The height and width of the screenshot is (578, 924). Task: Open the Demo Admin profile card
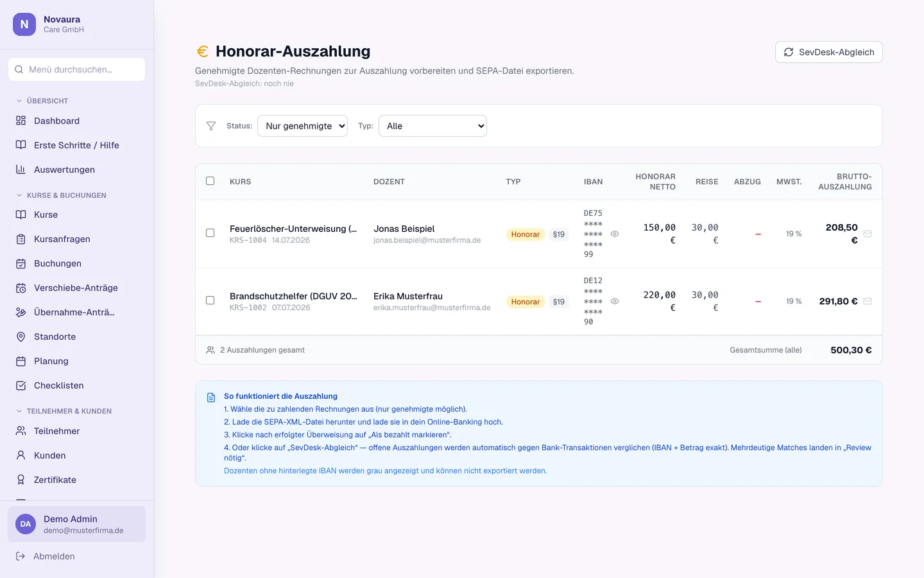click(x=77, y=524)
